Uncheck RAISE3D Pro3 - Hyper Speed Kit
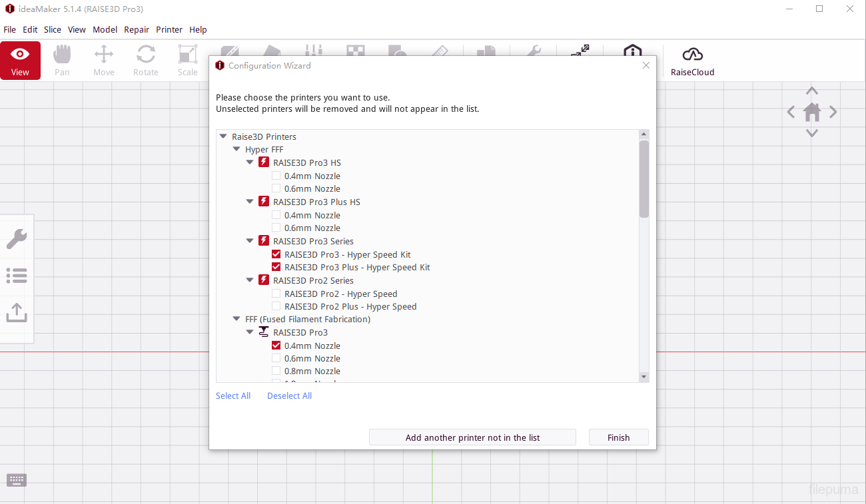The height and width of the screenshot is (504, 866). [276, 254]
